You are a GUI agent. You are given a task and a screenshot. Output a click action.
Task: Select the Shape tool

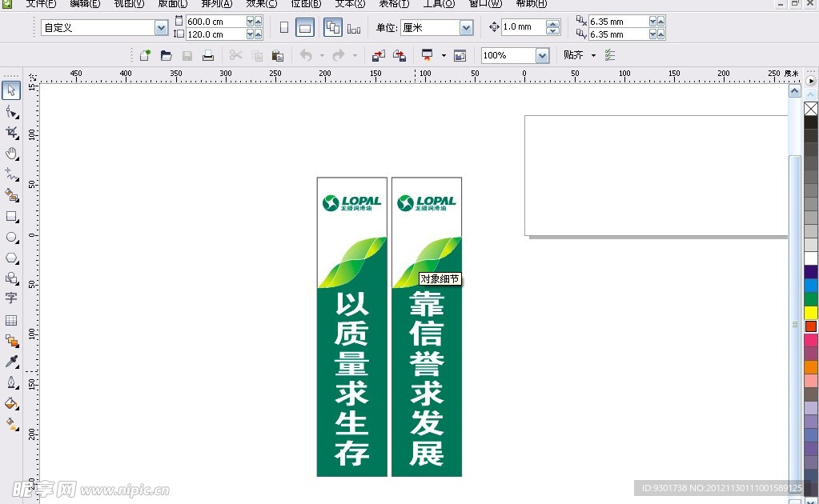pos(11,112)
